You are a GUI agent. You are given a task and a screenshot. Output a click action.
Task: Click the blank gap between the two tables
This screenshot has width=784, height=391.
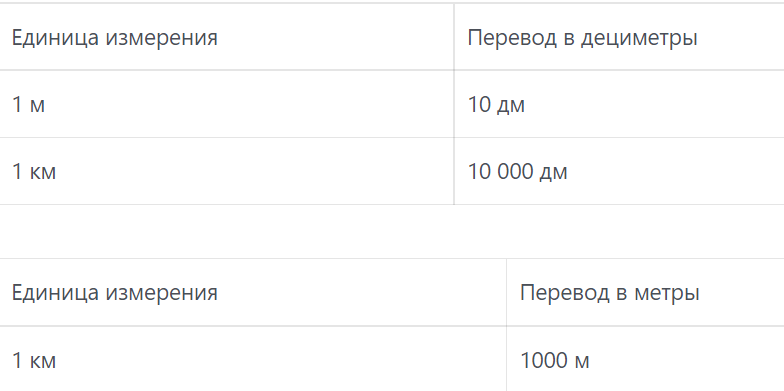(x=392, y=232)
